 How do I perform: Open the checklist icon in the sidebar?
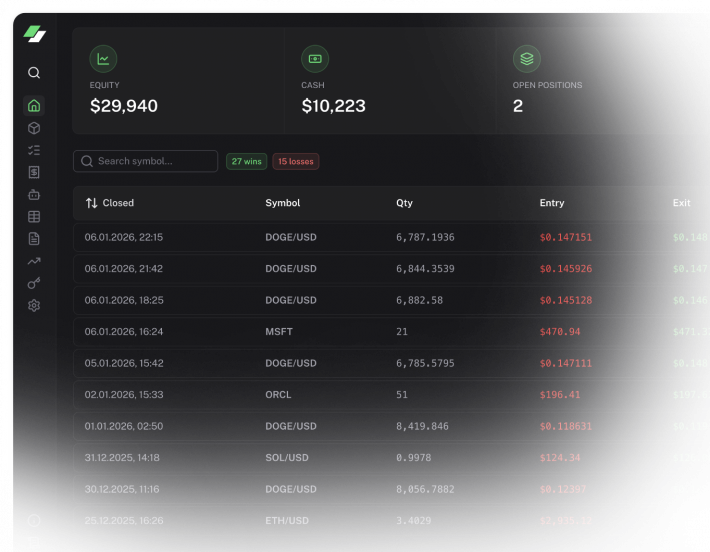click(34, 150)
